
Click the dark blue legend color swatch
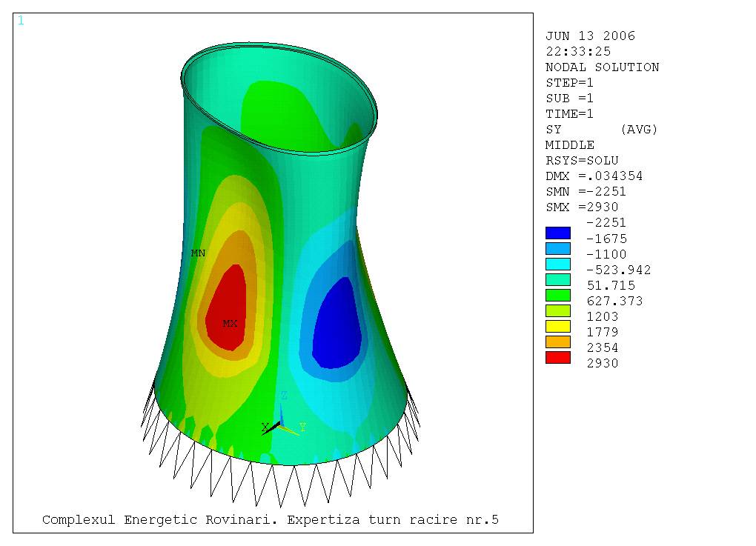pos(558,233)
